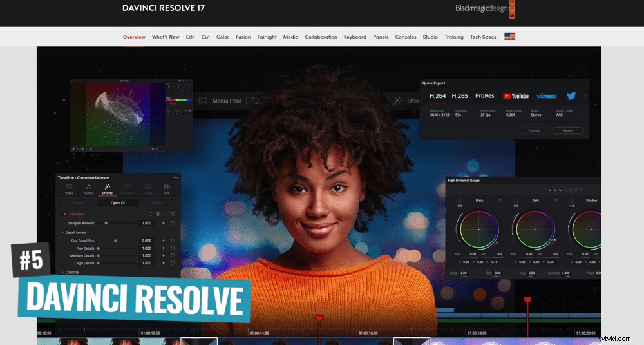Select the H.265 export preset
Screen dimensions: 644x345
click(460, 96)
